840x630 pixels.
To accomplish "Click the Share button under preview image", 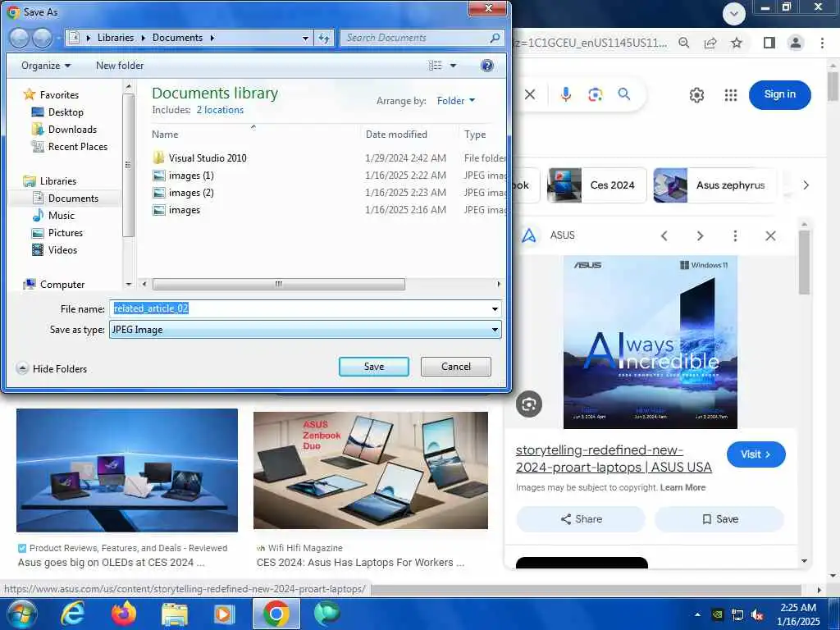I will (581, 519).
